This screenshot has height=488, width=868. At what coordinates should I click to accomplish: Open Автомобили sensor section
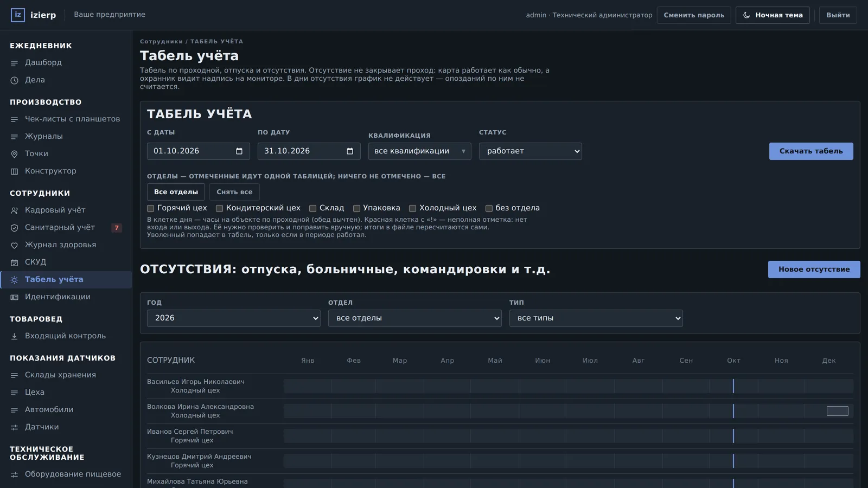coord(66,410)
